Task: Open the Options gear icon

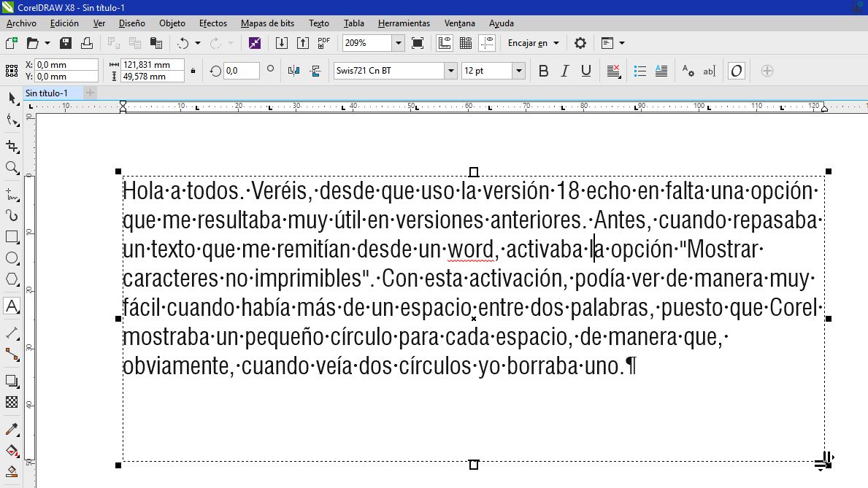Action: (580, 43)
